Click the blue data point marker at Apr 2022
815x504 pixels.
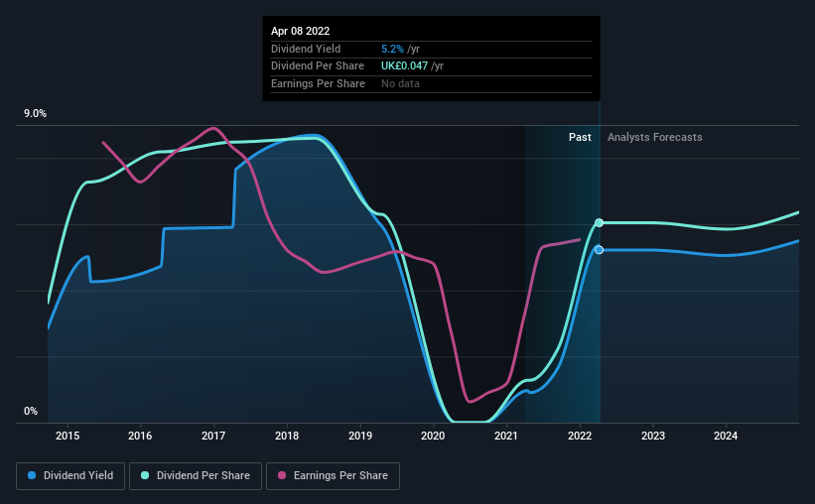click(599, 250)
